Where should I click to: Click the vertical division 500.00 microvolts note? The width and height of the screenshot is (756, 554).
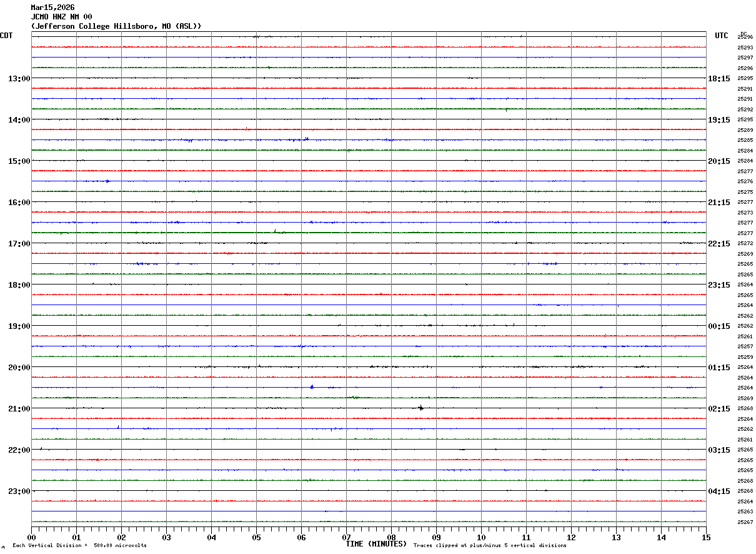click(79, 545)
